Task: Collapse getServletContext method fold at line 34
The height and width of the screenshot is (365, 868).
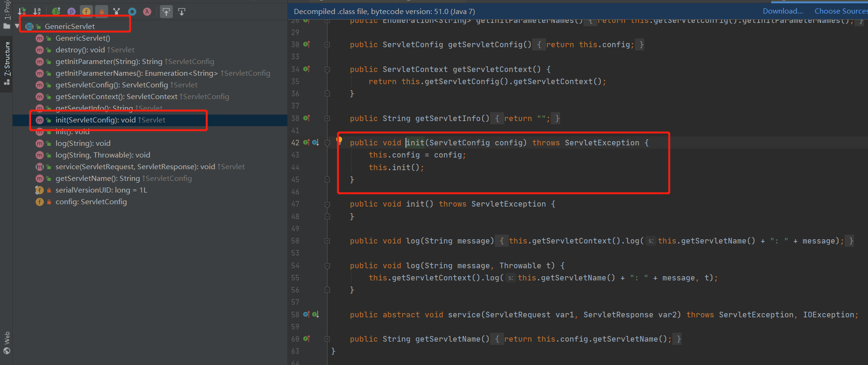Action: point(327,70)
